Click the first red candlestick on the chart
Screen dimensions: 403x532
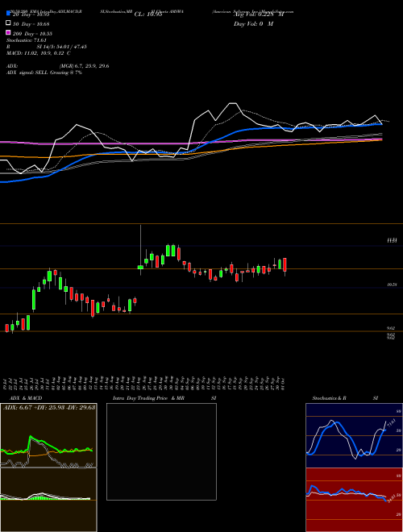click(x=6, y=328)
